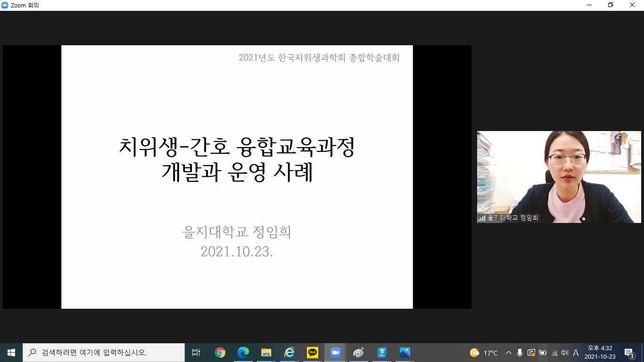The width and height of the screenshot is (644, 362).
Task: Open the notification action center
Action: click(x=629, y=353)
